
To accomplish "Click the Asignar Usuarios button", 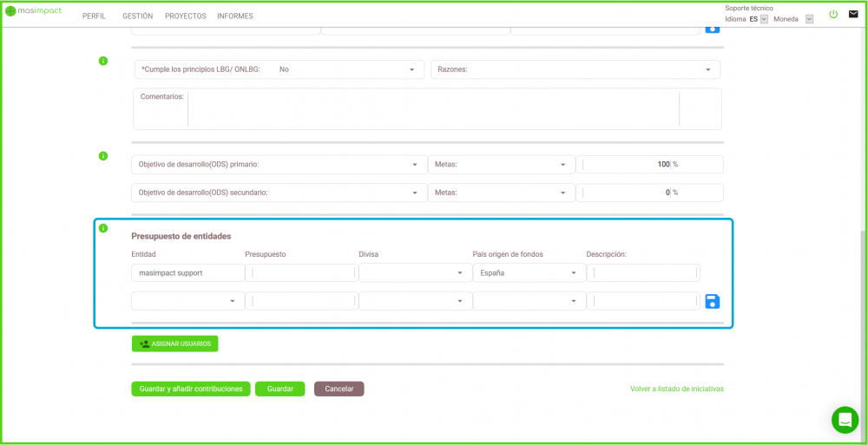I will coord(174,344).
